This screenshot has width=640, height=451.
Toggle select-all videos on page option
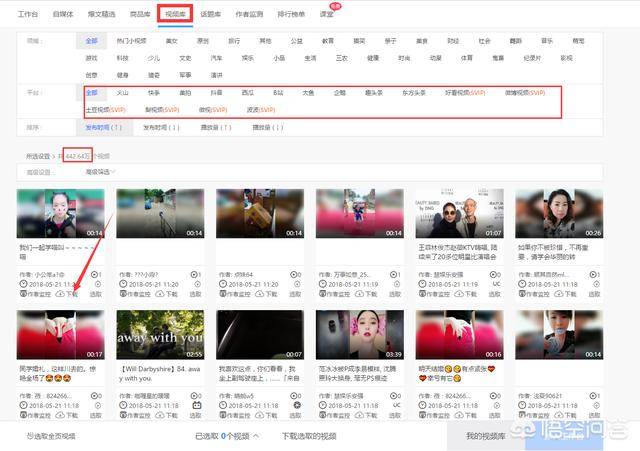point(51,436)
